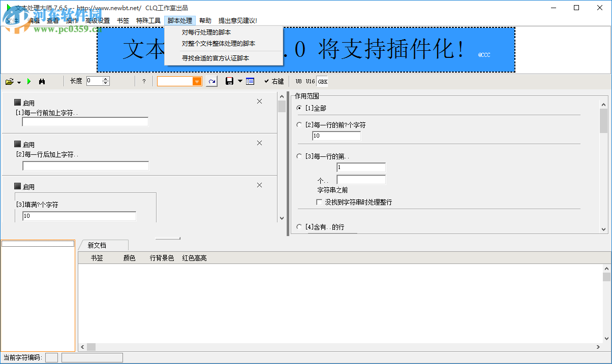Select the [2]每一行的前?个字符 radio button
The image size is (612, 364).
click(x=299, y=125)
